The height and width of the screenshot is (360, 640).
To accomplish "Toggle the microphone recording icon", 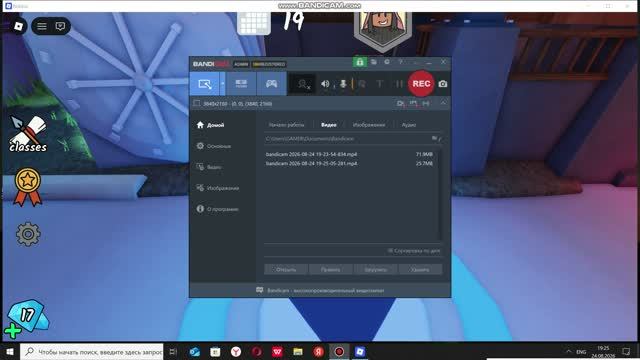I will coord(343,84).
